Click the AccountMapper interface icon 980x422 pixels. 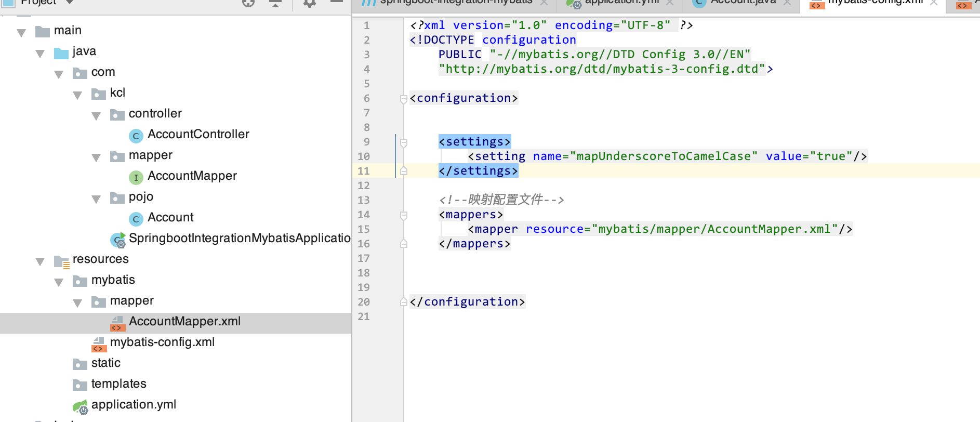pyautogui.click(x=136, y=178)
